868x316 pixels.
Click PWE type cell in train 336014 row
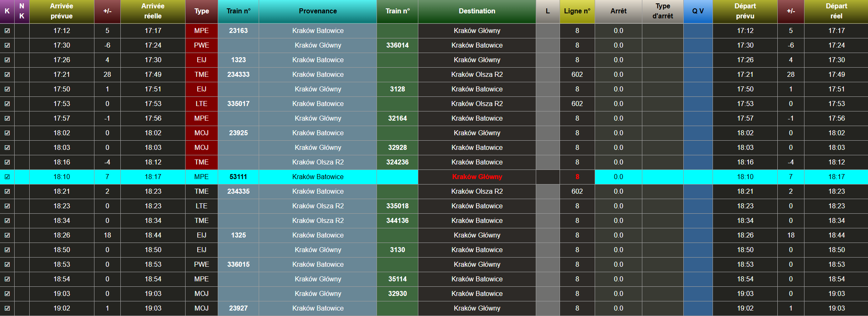(201, 45)
